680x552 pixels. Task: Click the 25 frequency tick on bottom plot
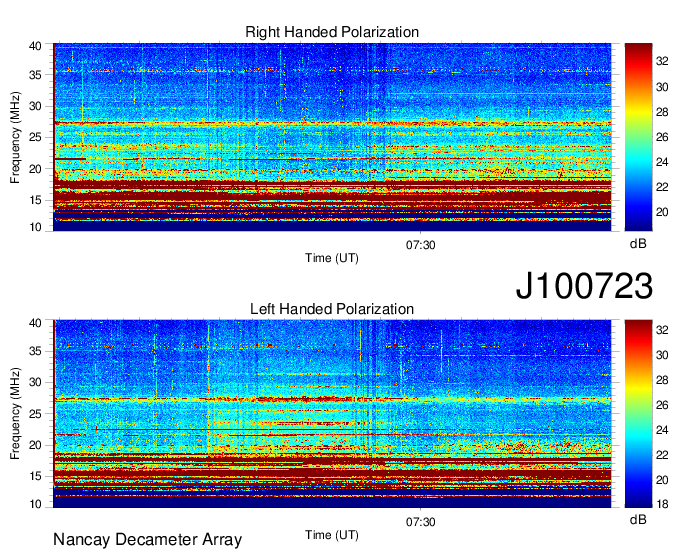35,414
